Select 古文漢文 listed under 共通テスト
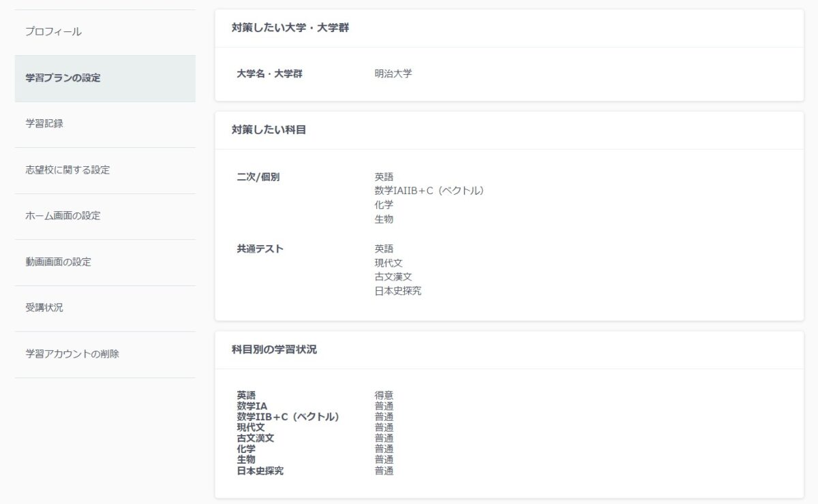818x504 pixels. pos(393,277)
